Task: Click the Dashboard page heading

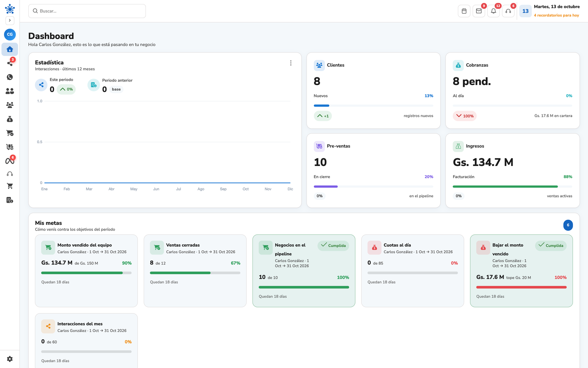Action: [x=51, y=36]
